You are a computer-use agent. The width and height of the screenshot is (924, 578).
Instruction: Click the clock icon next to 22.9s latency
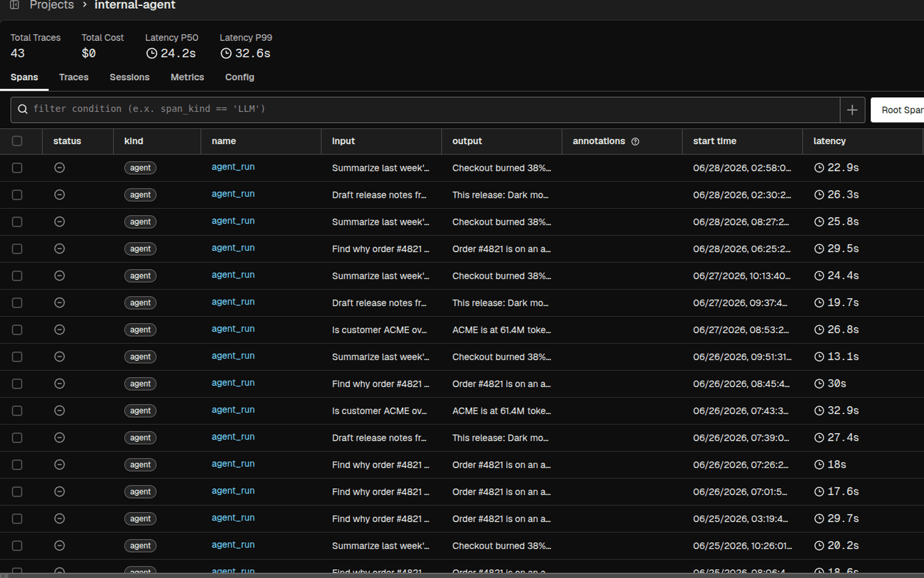pos(819,168)
